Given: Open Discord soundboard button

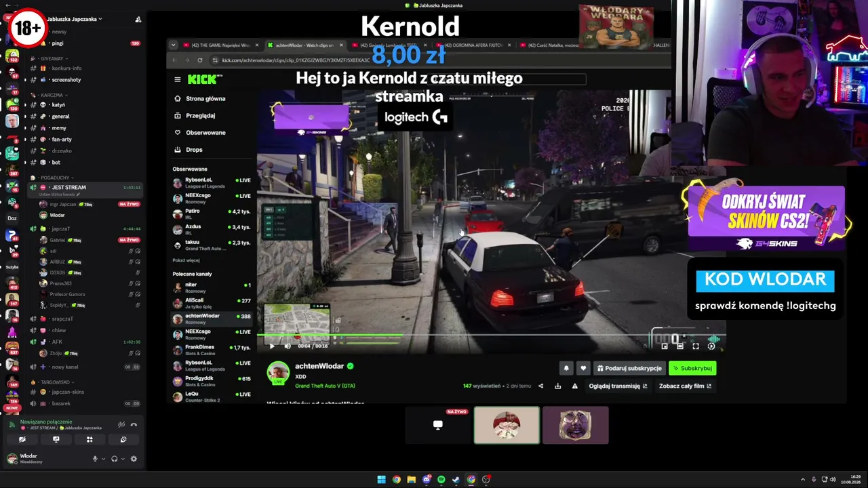Looking at the screenshot, I should pyautogui.click(x=123, y=440).
